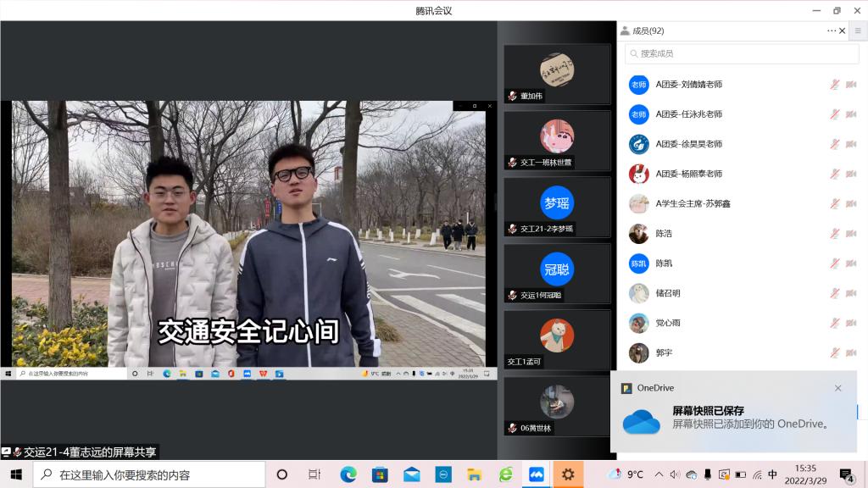Close the members panel
This screenshot has height=488, width=868.
[842, 30]
